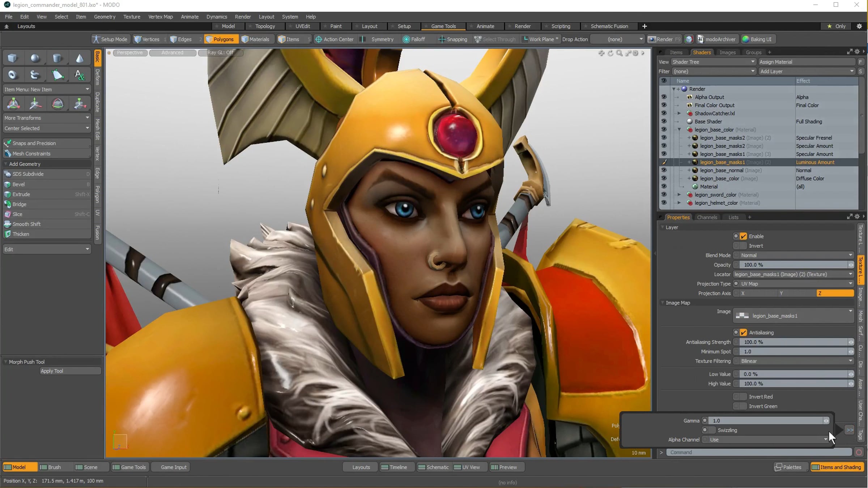Click the viewport rotate icon

coord(610,53)
